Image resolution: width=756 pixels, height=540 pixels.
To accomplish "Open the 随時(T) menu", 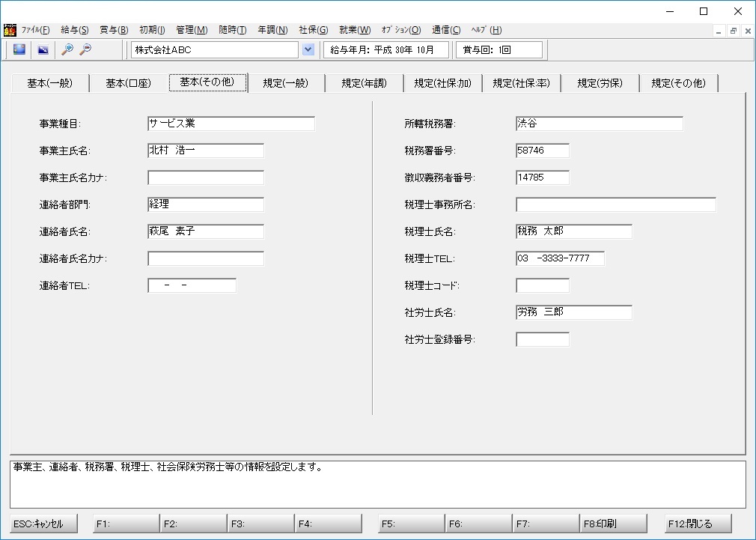I will (232, 30).
